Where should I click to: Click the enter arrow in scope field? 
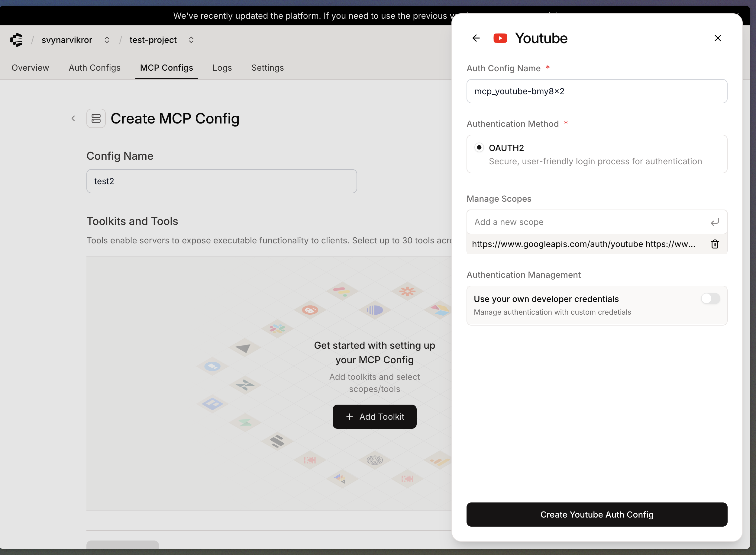click(715, 222)
